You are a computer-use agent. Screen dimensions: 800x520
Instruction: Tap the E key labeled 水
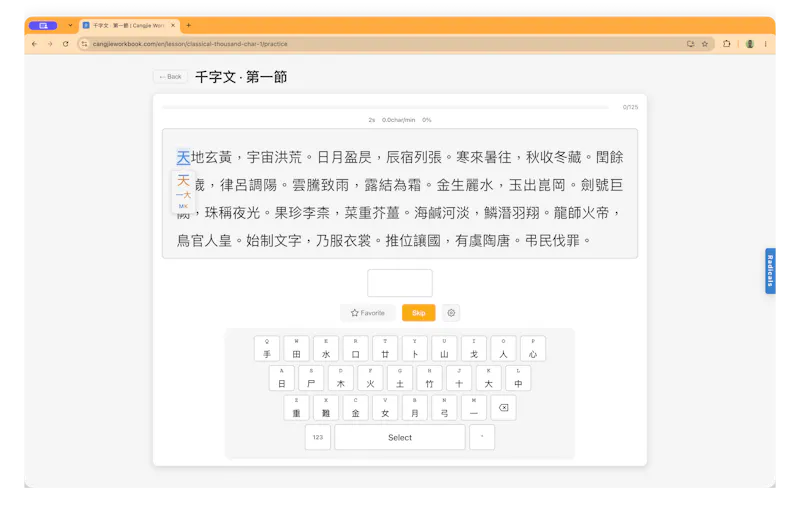(326, 349)
